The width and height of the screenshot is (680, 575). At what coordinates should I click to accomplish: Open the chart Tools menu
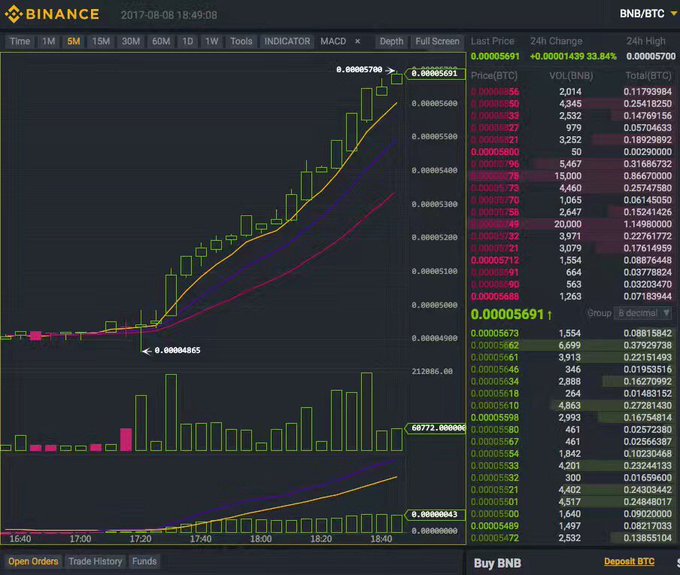click(241, 41)
